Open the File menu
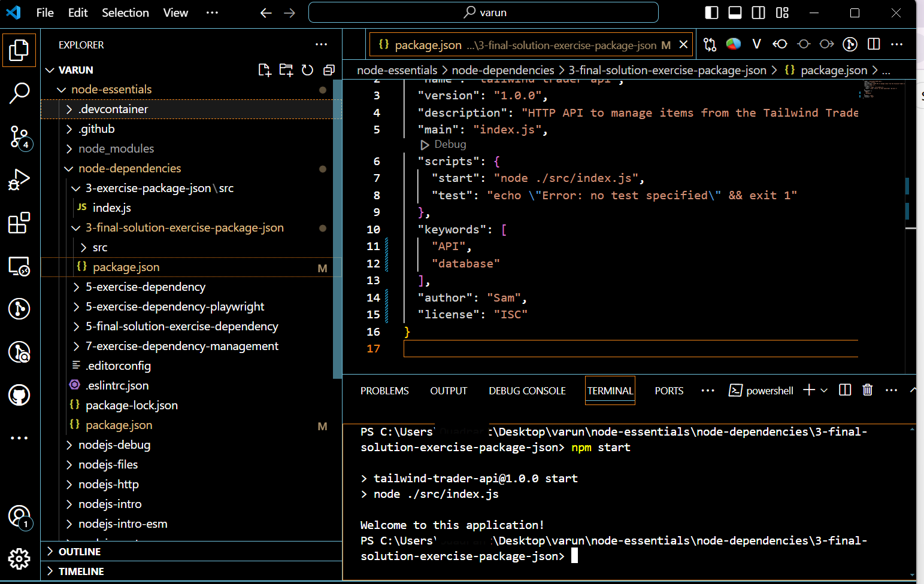The height and width of the screenshot is (584, 924). click(x=45, y=13)
